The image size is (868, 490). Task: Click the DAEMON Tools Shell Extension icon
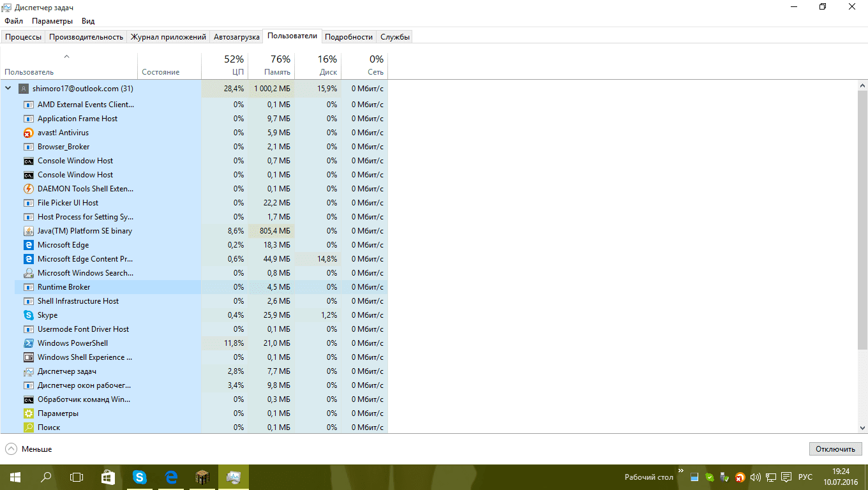[x=28, y=189]
